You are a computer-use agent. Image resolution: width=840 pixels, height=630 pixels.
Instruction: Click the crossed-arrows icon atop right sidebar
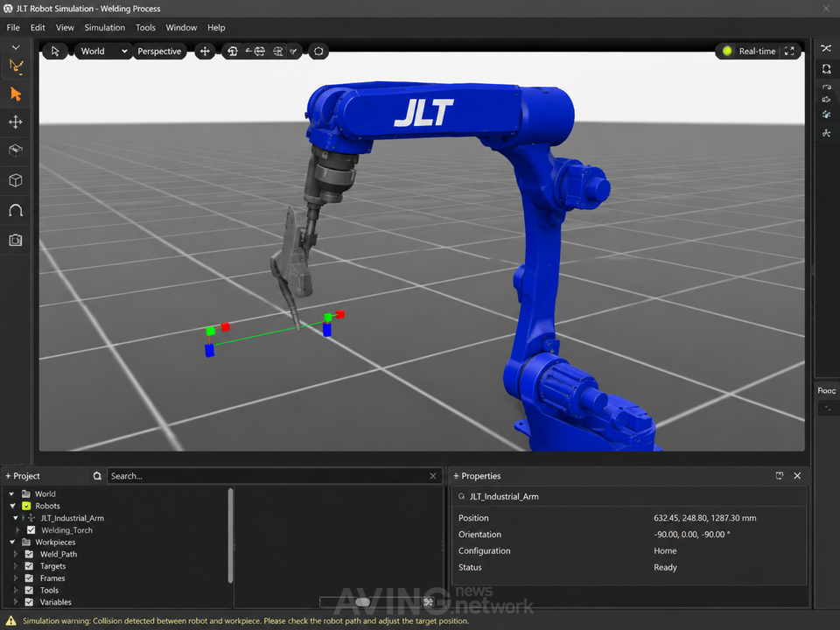coord(826,48)
